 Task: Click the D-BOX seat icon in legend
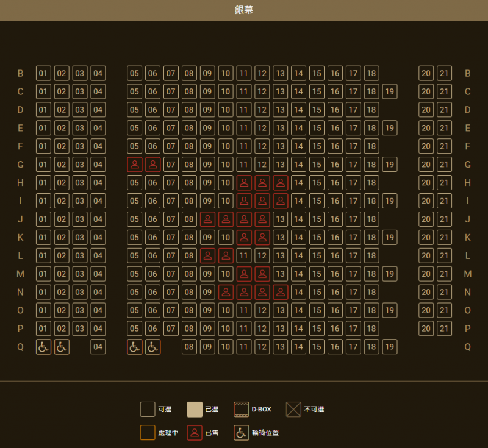[242, 410]
